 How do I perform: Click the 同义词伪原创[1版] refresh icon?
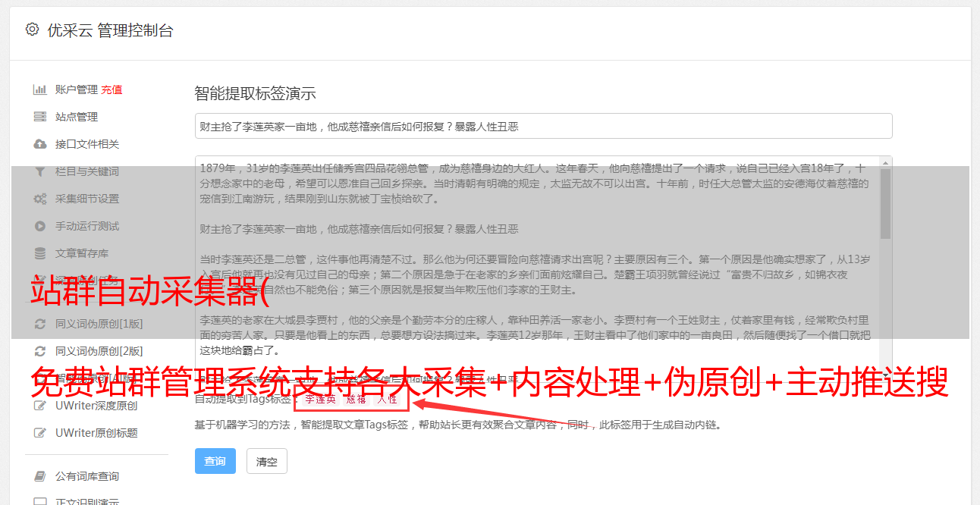40,324
